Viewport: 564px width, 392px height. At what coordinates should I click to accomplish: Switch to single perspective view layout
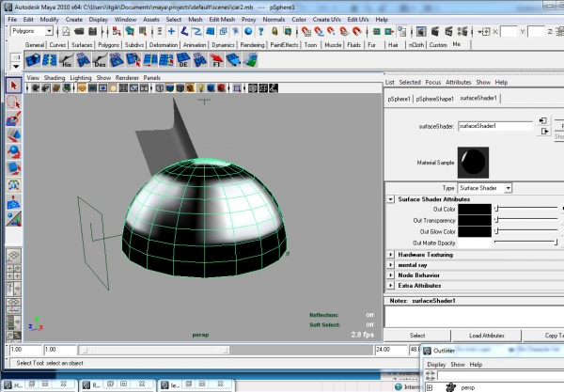tap(14, 256)
